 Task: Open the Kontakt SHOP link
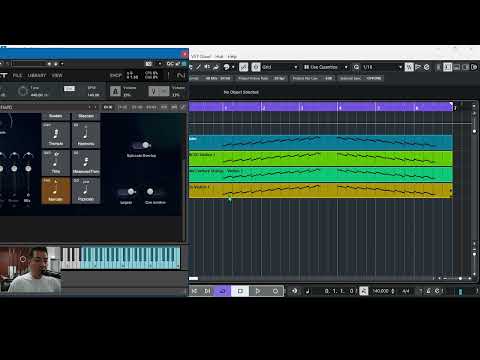coord(116,75)
